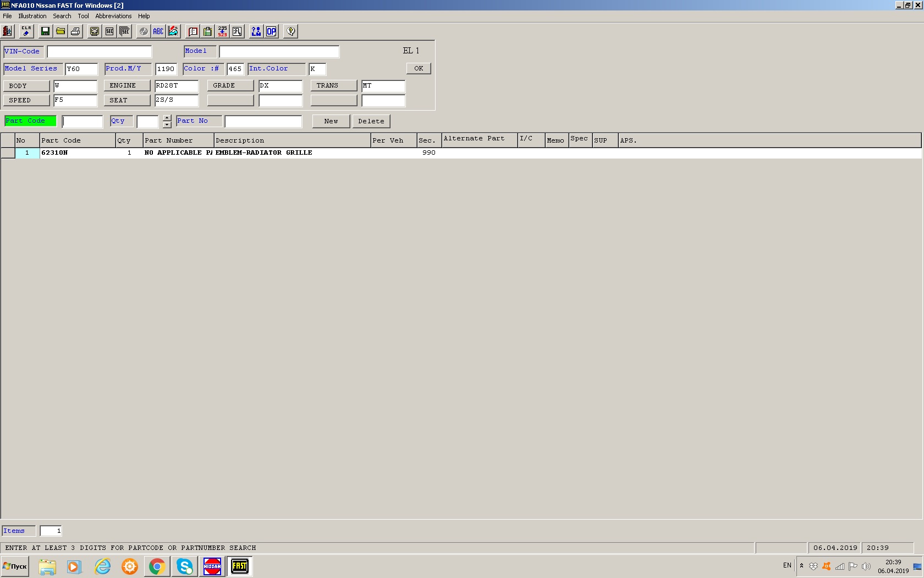Click the BODY button
Viewport: 924px width, 578px height.
pos(26,86)
